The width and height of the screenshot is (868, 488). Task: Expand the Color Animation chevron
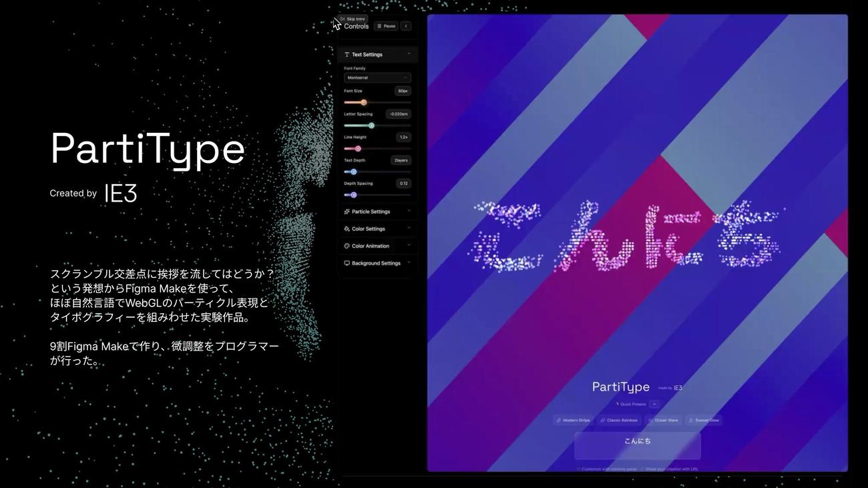[409, 246]
